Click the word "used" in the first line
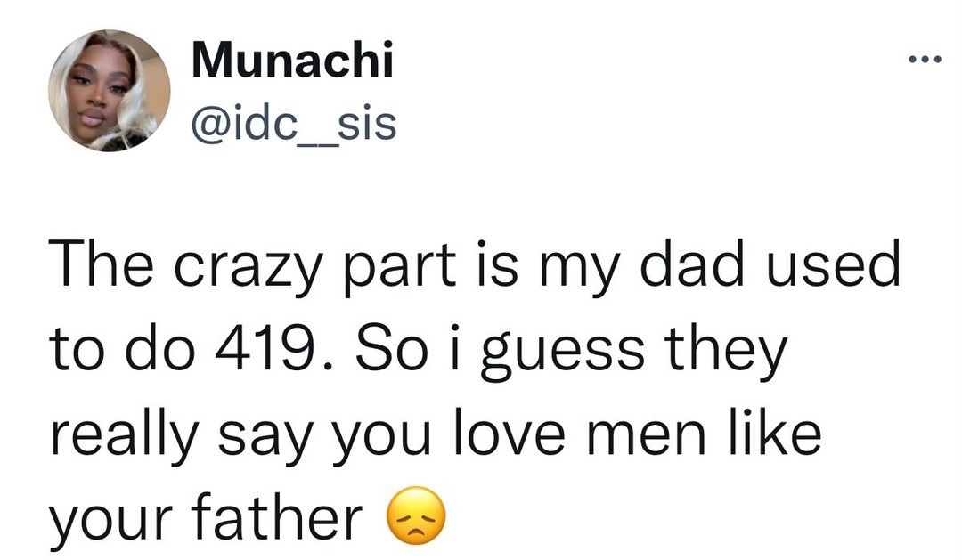 pos(834,264)
